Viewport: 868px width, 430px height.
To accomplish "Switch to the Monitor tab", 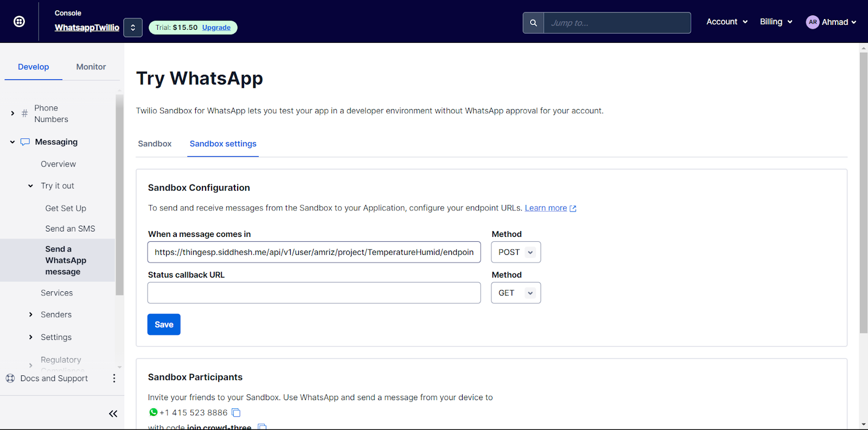I will coord(91,67).
